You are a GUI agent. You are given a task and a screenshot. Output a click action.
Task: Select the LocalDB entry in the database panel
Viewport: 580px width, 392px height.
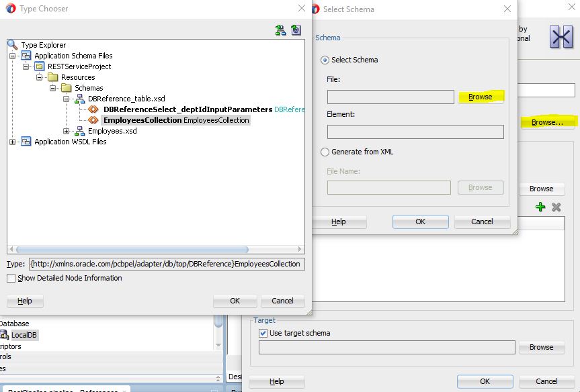point(24,335)
